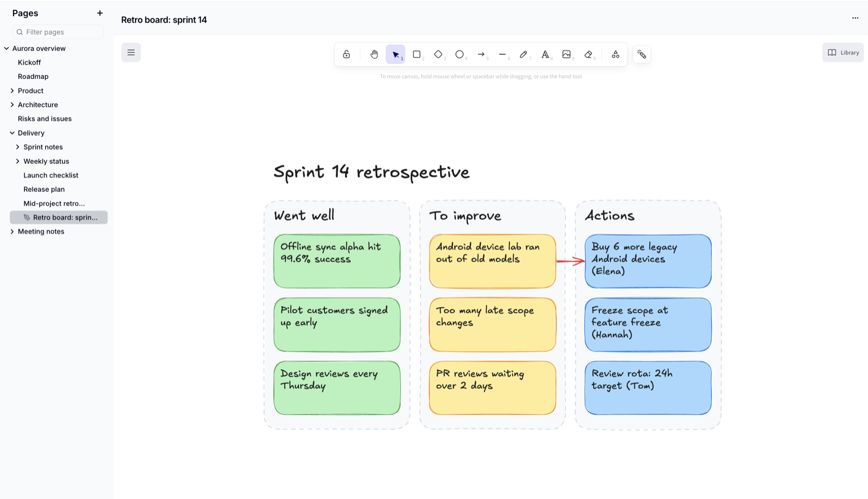Activate the Selection arrow tool
868x499 pixels.
click(395, 54)
